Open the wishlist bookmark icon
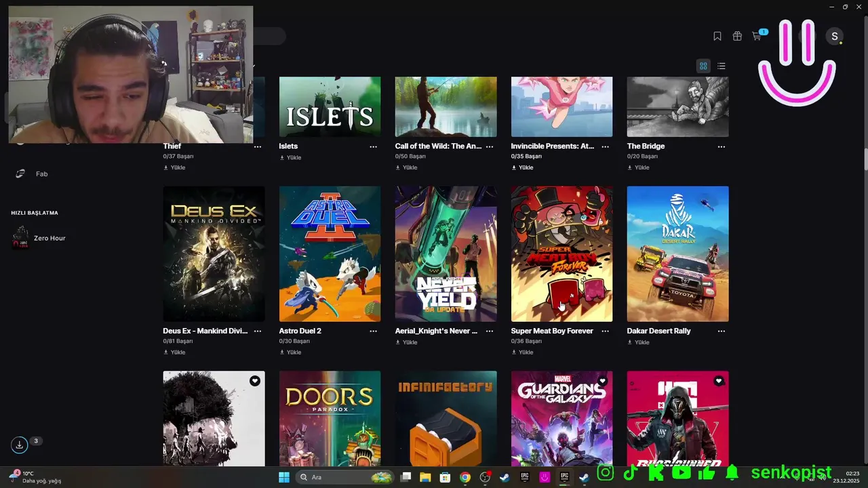This screenshot has height=488, width=868. click(717, 37)
